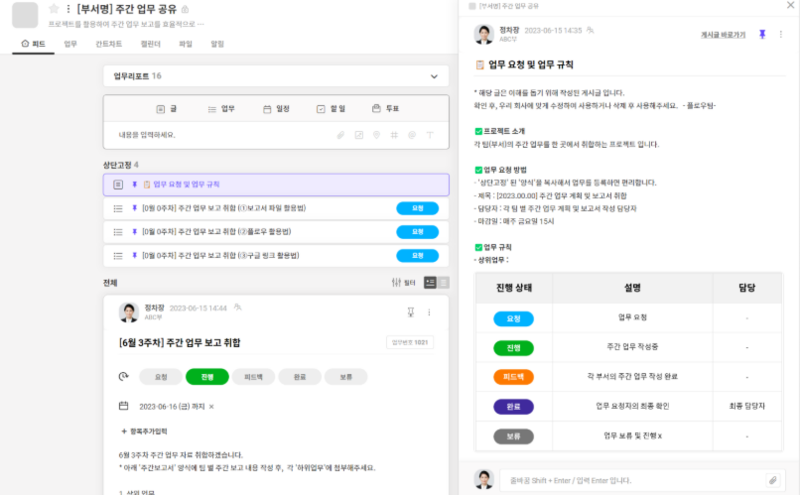Click the comment attachment paperclip icon
Screen dimensions: 800x495
point(773,480)
